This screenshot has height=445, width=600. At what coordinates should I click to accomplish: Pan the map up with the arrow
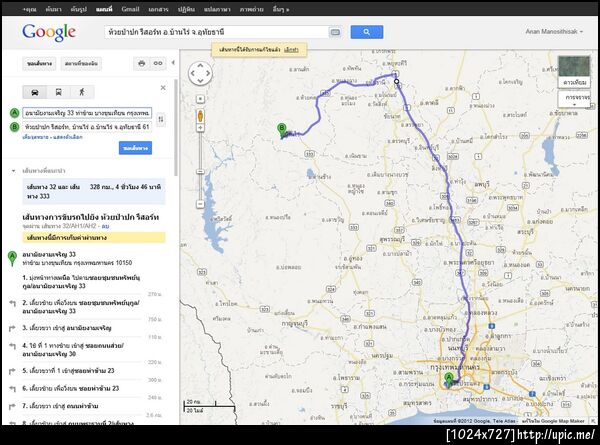click(x=200, y=65)
